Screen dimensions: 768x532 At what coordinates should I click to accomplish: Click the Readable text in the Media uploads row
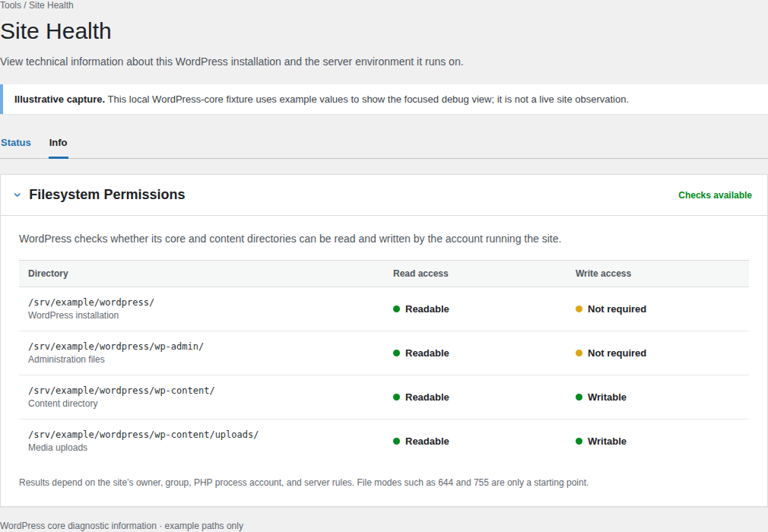tap(427, 441)
